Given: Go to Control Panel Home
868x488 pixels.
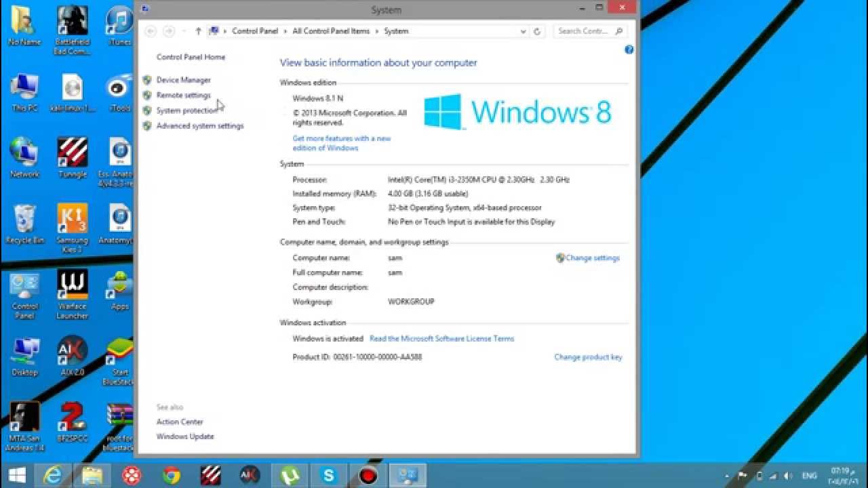Looking at the screenshot, I should (191, 57).
